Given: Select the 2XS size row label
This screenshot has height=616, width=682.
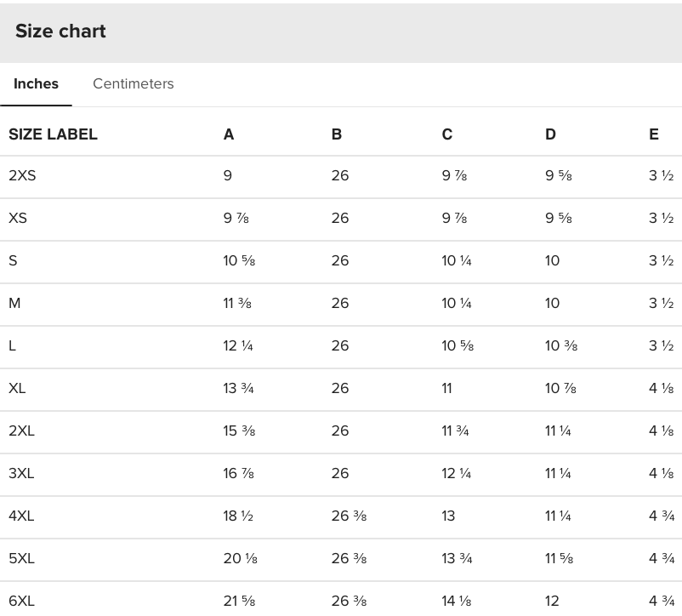Looking at the screenshot, I should pyautogui.click(x=22, y=176).
